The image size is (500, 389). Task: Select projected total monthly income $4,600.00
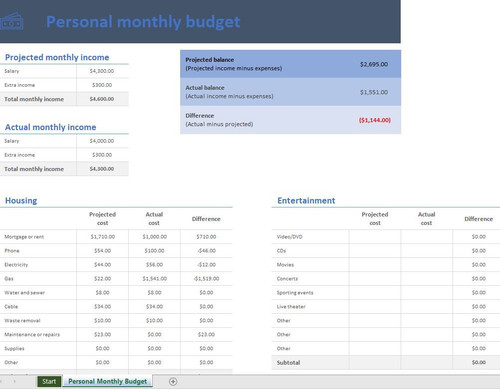click(x=102, y=99)
